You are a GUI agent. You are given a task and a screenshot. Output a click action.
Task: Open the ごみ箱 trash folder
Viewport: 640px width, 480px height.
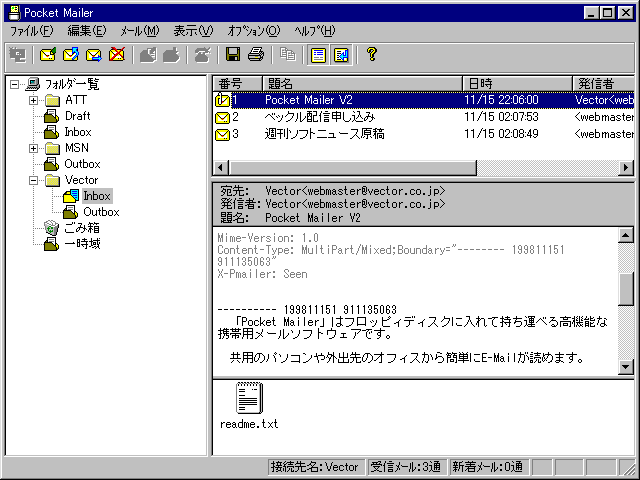pyautogui.click(x=82, y=228)
